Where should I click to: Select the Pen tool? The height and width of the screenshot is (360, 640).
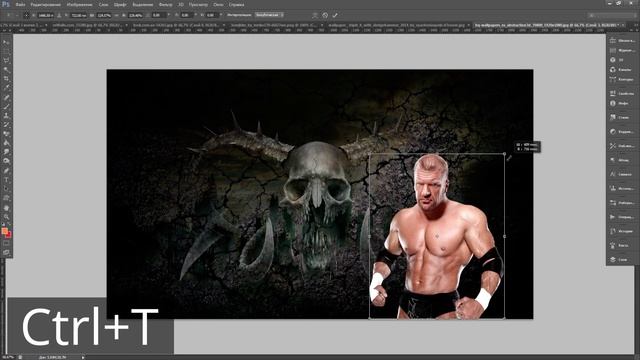coord(6,171)
